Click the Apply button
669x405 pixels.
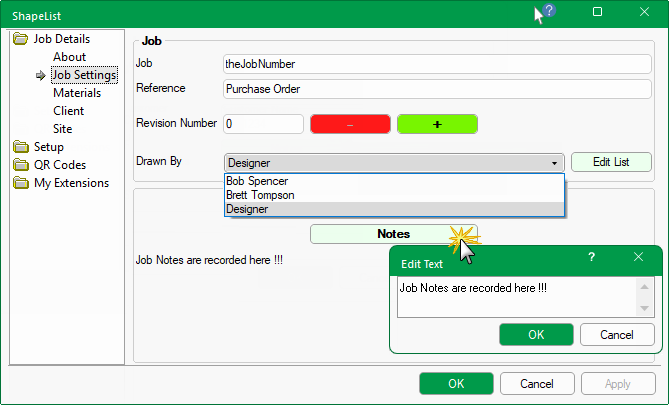[618, 384]
